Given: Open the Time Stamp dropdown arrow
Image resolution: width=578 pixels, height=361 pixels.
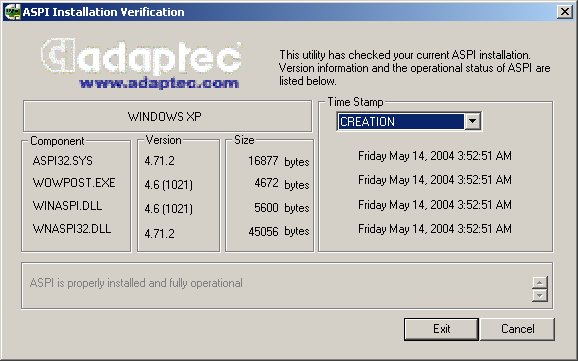Looking at the screenshot, I should (472, 121).
